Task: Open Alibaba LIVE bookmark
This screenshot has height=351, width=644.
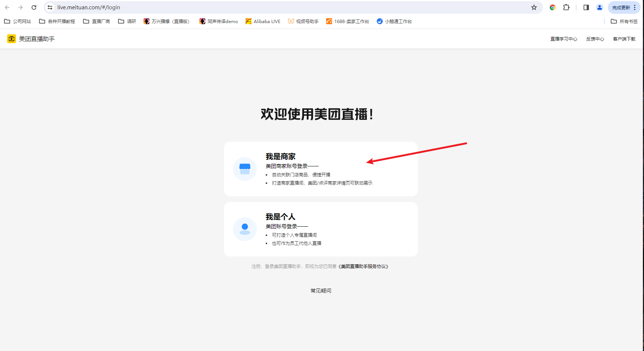Action: [263, 22]
